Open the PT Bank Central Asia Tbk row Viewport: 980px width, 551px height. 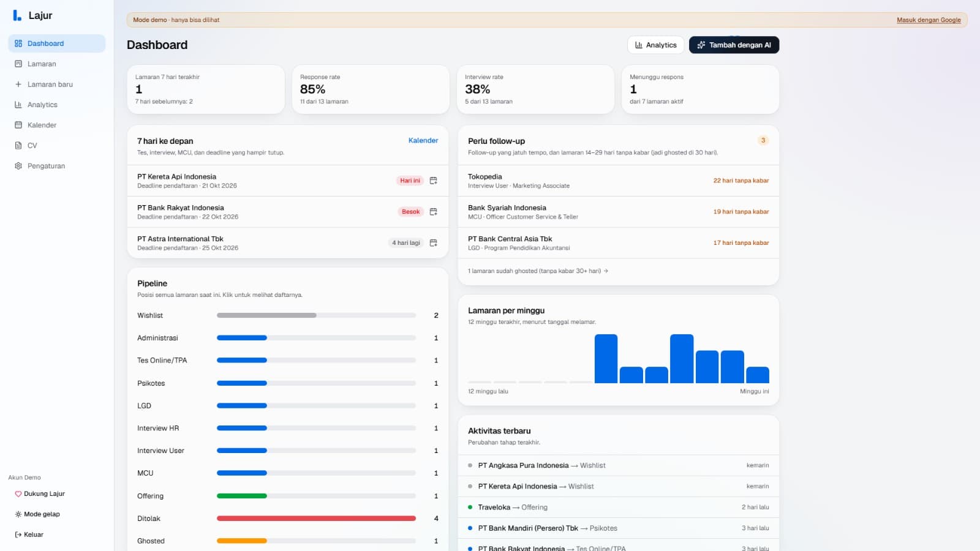(618, 243)
